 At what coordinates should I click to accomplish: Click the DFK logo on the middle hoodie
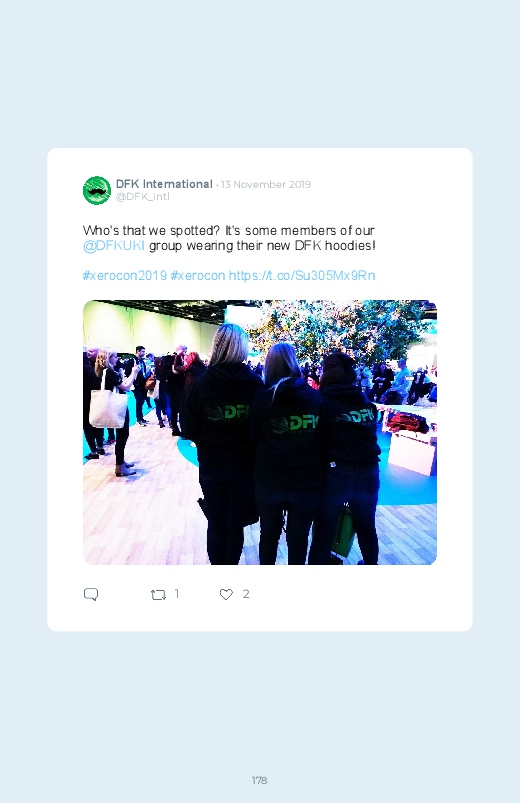(294, 423)
